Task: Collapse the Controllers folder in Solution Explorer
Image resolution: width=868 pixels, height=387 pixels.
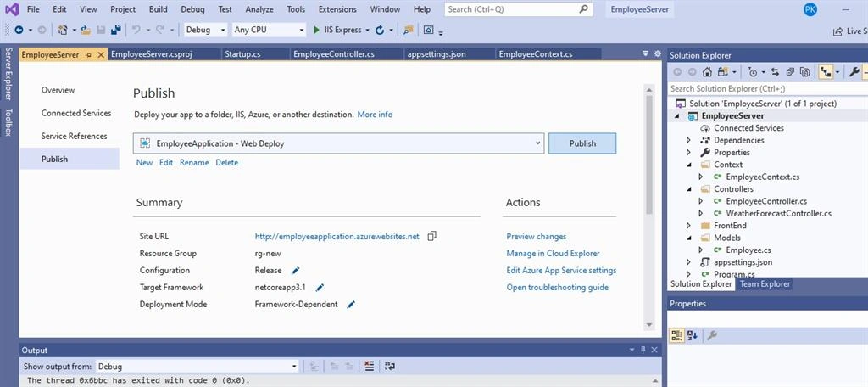Action: (x=688, y=189)
